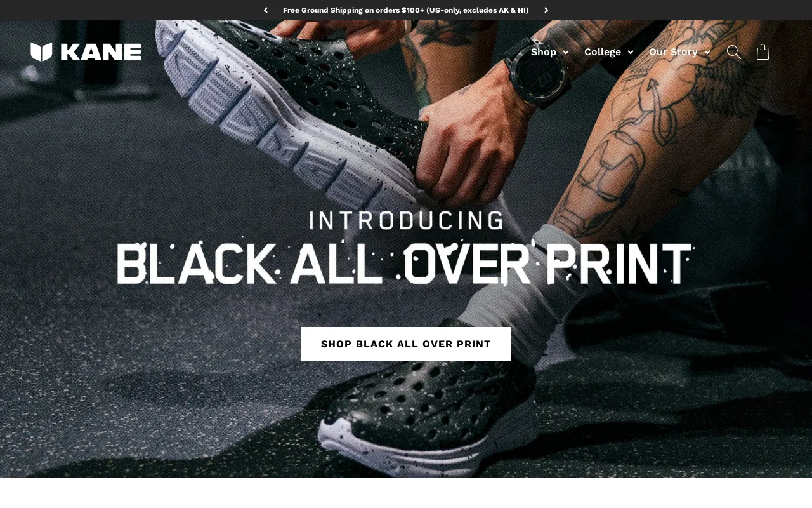
Task: Click the Free Ground Shipping announcement text
Action: point(406,10)
